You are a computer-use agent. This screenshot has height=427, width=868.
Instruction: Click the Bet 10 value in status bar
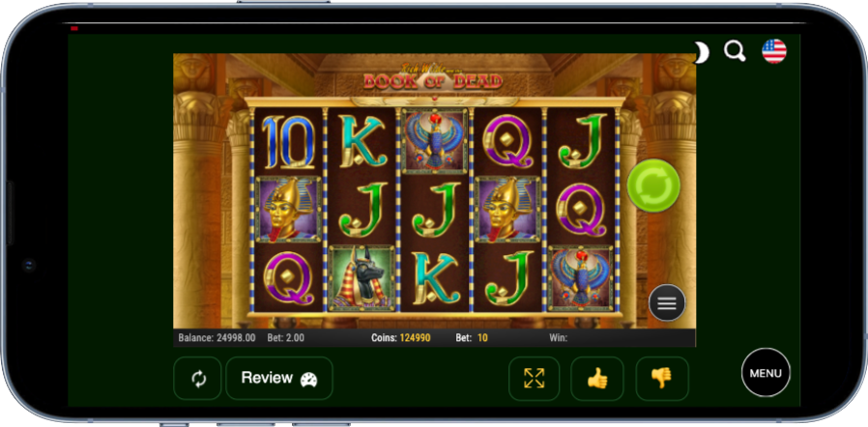[x=472, y=338]
